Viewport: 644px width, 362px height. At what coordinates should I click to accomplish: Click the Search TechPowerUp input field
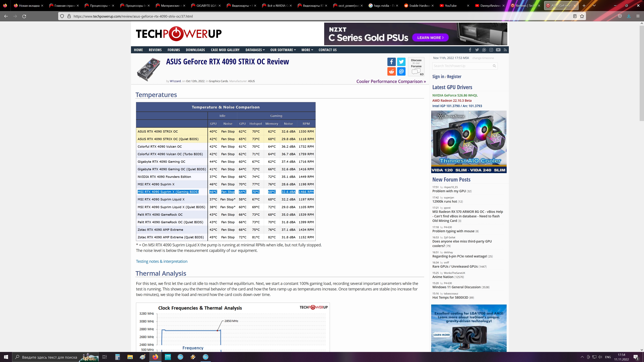tap(461, 66)
